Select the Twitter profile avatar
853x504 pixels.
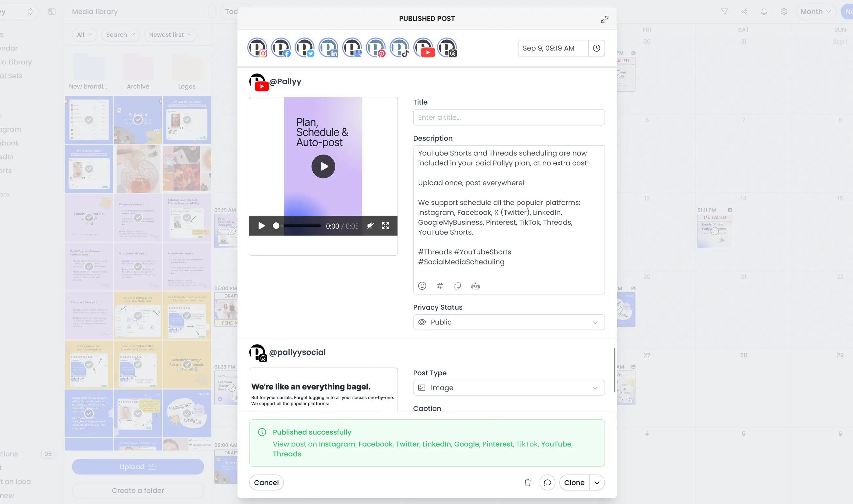pos(305,48)
